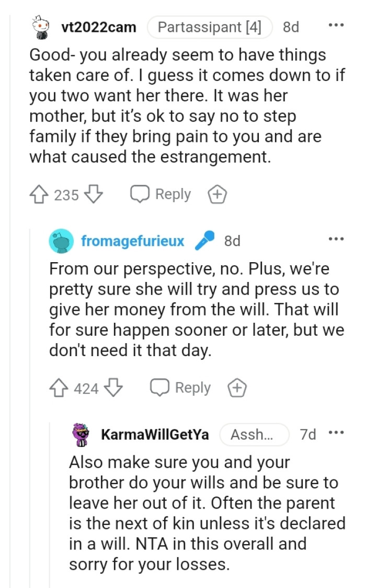The width and height of the screenshot is (366, 588).
Task: Click the chat bubble icon on vt2022cam's comment
Action: pos(139,194)
